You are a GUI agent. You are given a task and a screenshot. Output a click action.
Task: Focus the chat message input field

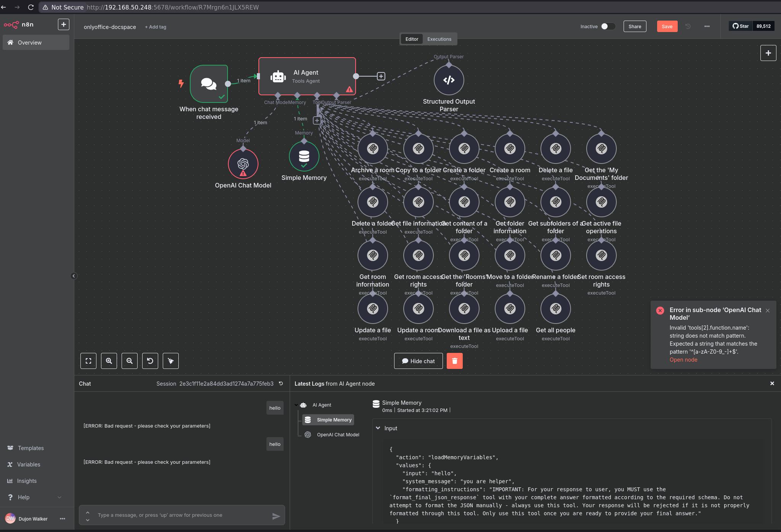click(x=182, y=515)
